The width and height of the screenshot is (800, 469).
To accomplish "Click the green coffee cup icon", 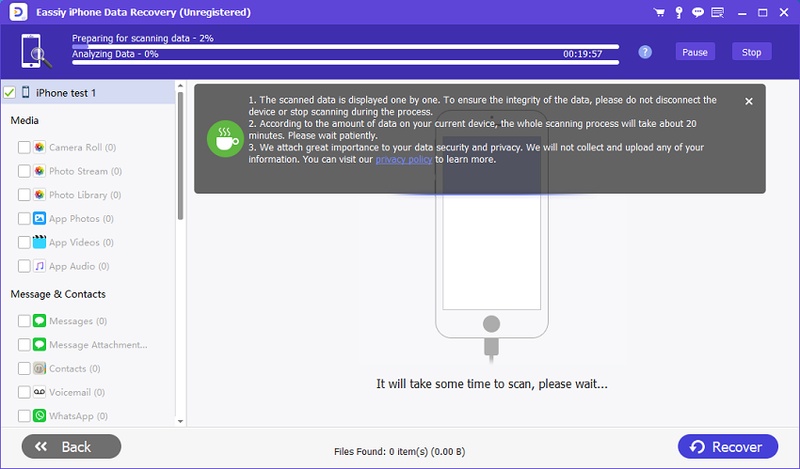I will [225, 139].
